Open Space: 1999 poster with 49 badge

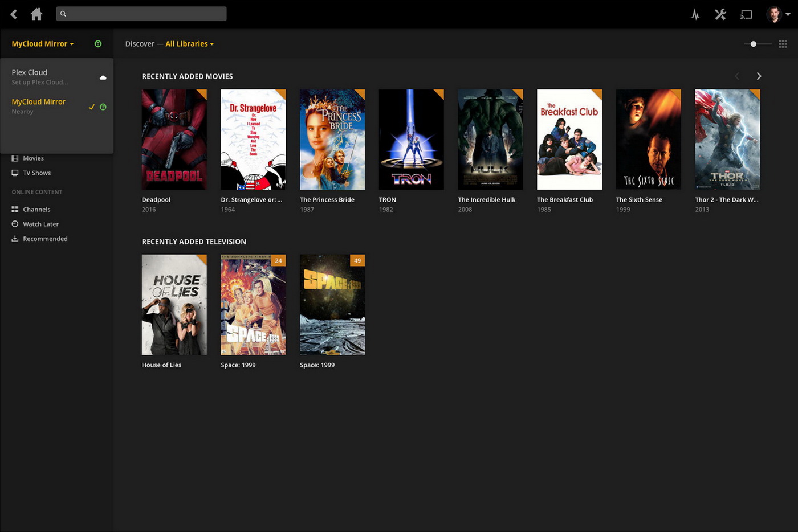tap(332, 305)
